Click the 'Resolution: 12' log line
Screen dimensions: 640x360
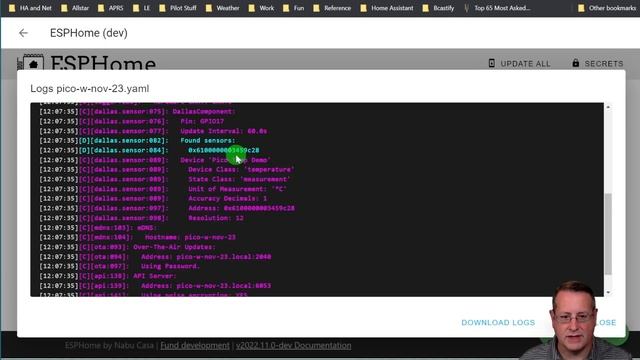pos(141,218)
